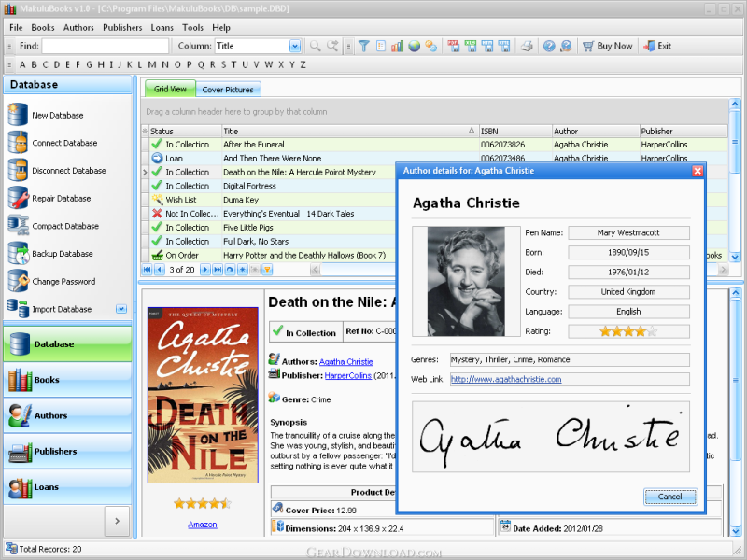The width and height of the screenshot is (747, 560).
Task: Click the Author column header
Action: coord(595,131)
